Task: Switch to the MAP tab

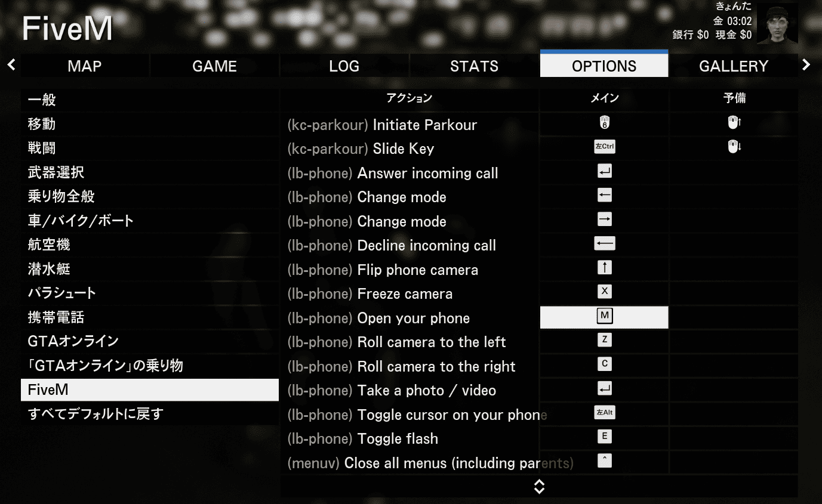Action: (84, 66)
